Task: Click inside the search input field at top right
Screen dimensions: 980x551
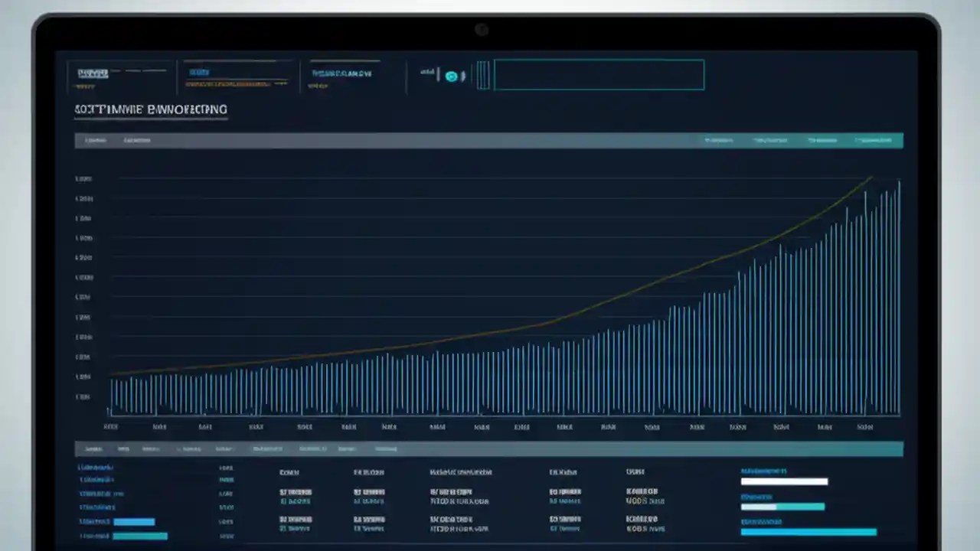Action: pos(599,74)
